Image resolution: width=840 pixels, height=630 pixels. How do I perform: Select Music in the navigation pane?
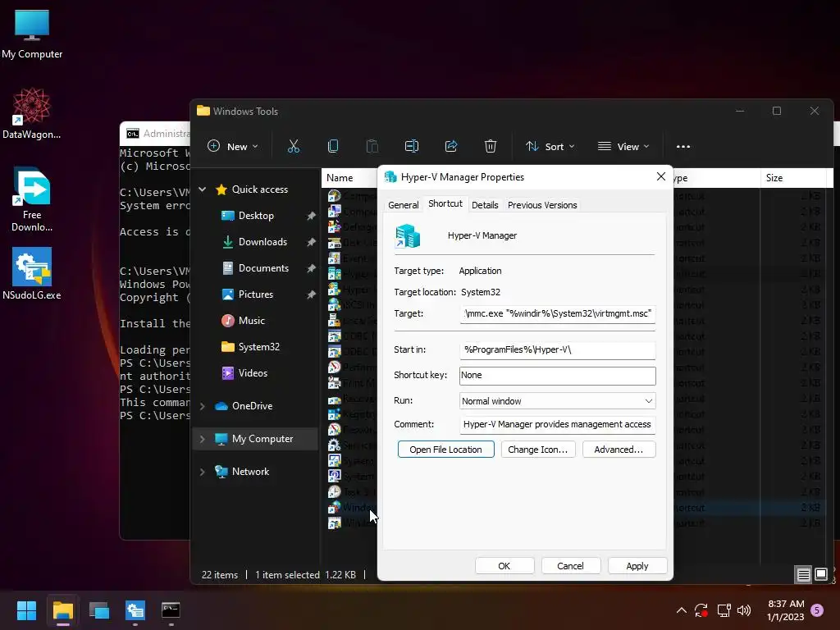click(251, 321)
